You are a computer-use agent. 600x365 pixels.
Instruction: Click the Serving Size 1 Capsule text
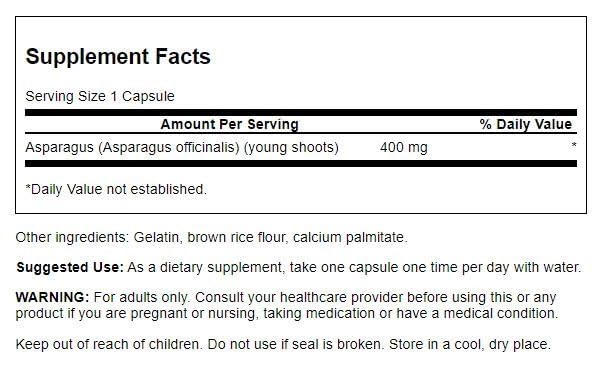pos(100,96)
